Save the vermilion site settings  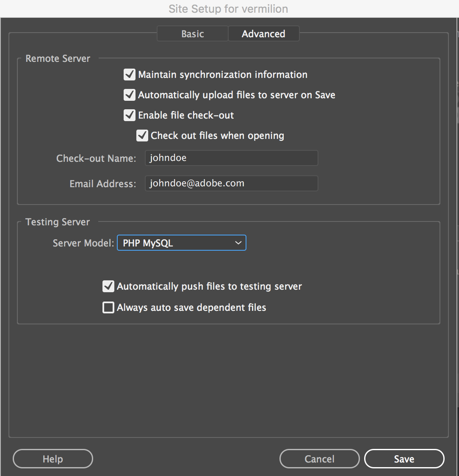click(x=404, y=459)
